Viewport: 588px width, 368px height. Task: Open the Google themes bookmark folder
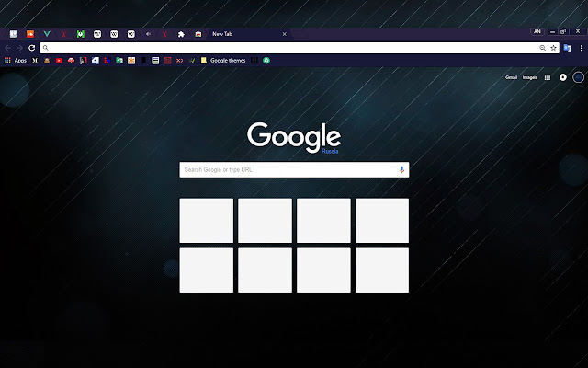[x=223, y=61]
